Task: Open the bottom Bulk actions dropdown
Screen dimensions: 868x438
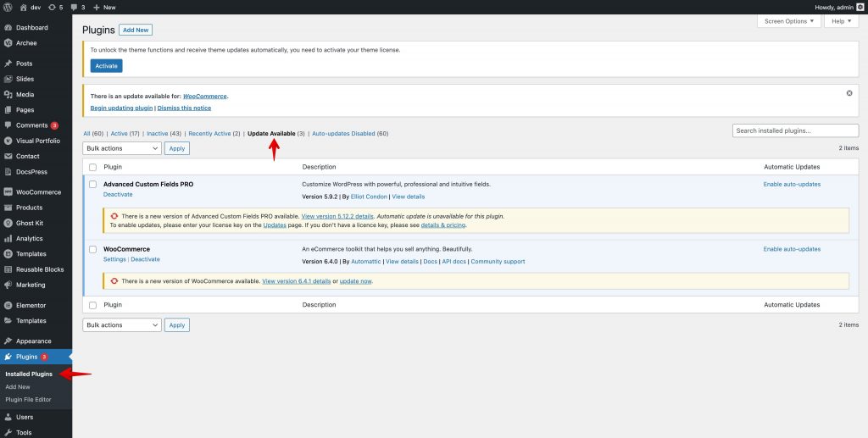Action: (x=122, y=325)
